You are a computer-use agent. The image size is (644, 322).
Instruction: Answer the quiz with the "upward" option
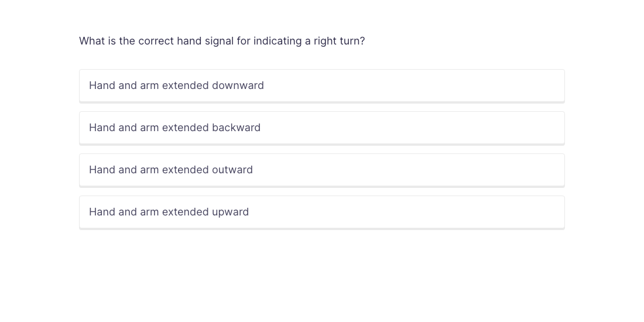[x=321, y=212]
